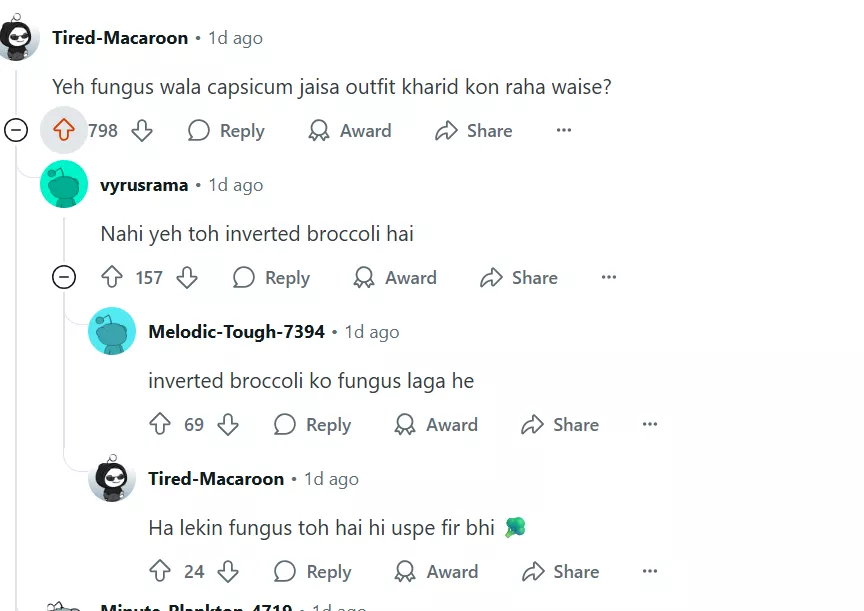Upvote the comment with 24 votes

160,572
